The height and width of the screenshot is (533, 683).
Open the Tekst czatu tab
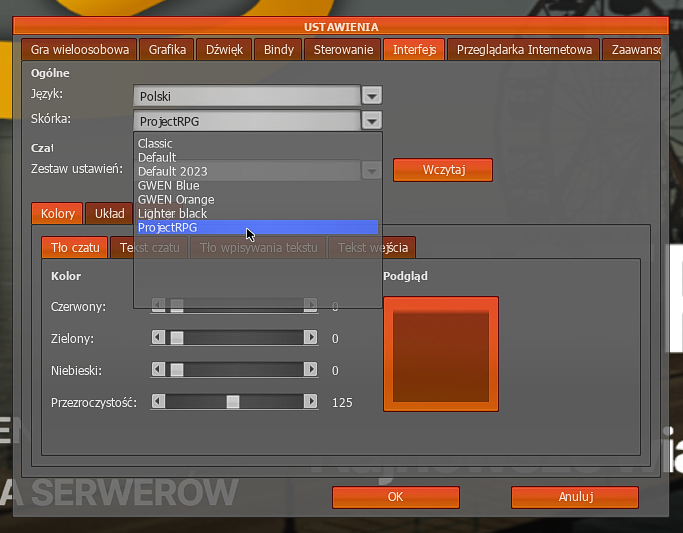click(149, 247)
